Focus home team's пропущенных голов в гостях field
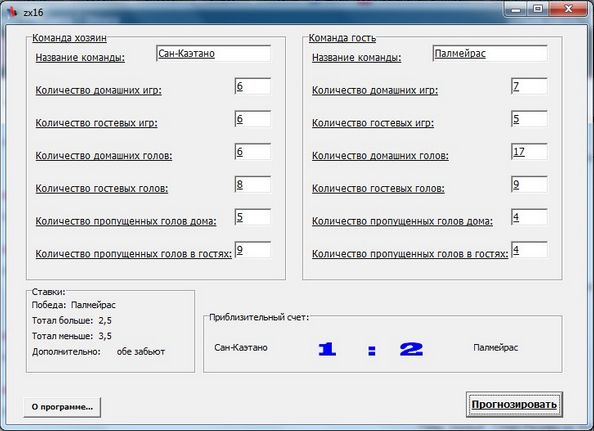Screen dimensions: 594x431 point(253,250)
